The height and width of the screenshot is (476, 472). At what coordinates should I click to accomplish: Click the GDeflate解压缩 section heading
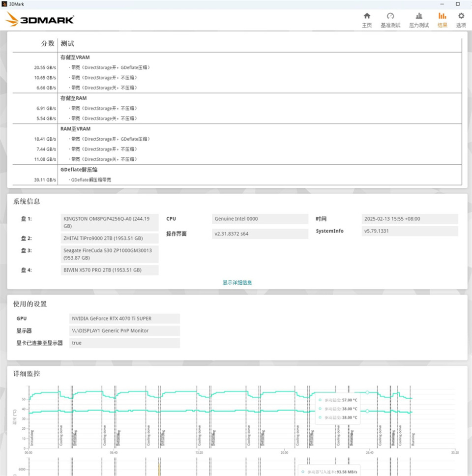(x=79, y=170)
